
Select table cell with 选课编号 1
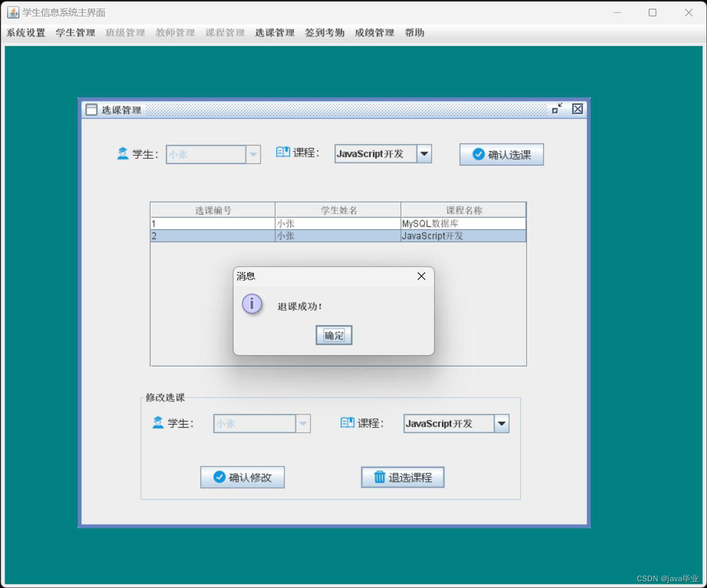[x=213, y=224]
